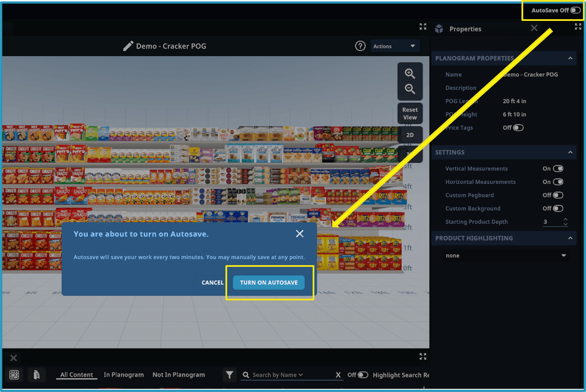Viewport: 586px width, 392px height.
Task: Click the pencil edit name icon
Action: pos(128,46)
